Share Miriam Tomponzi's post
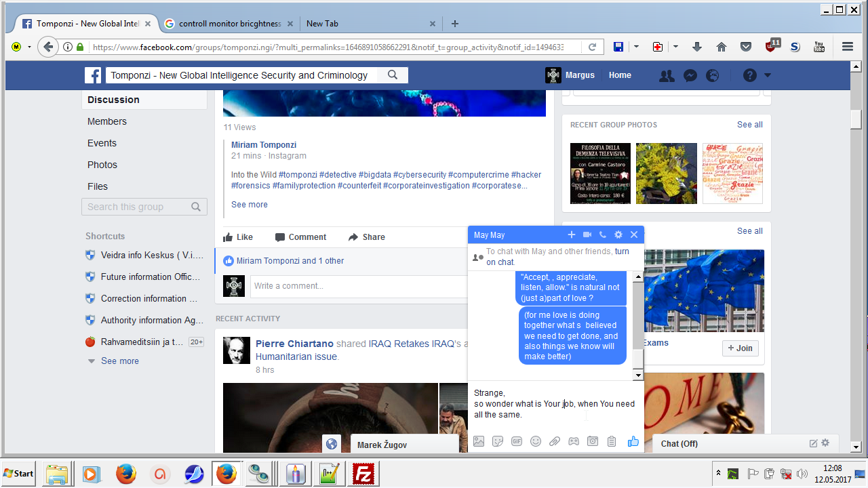This screenshot has height=488, width=868. [x=367, y=237]
